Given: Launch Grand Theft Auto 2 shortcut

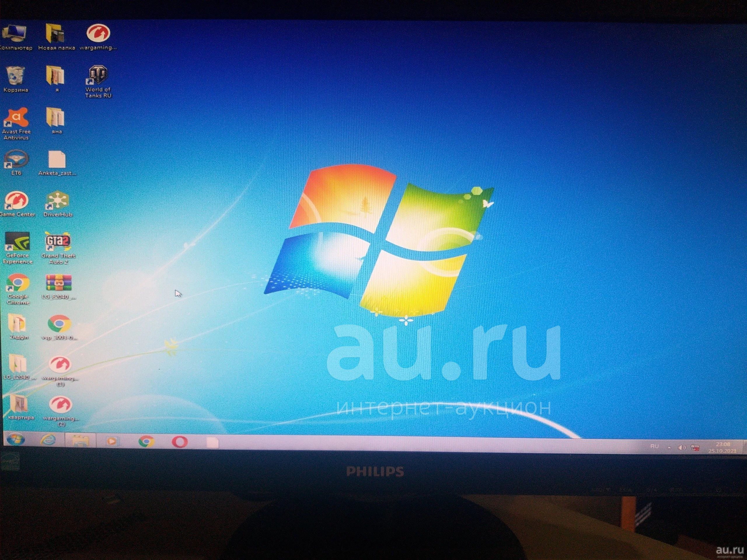Looking at the screenshot, I should click(58, 248).
